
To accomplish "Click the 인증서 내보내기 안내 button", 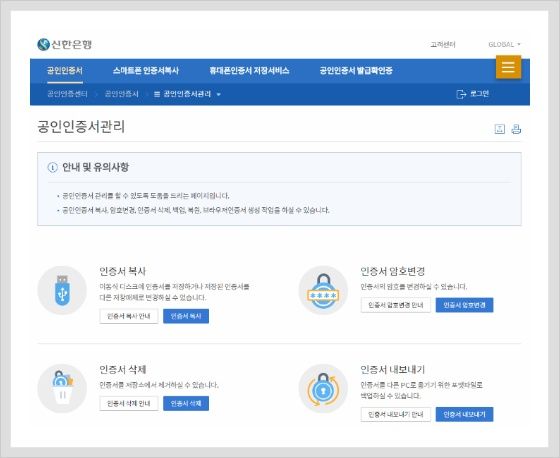I will click(396, 414).
